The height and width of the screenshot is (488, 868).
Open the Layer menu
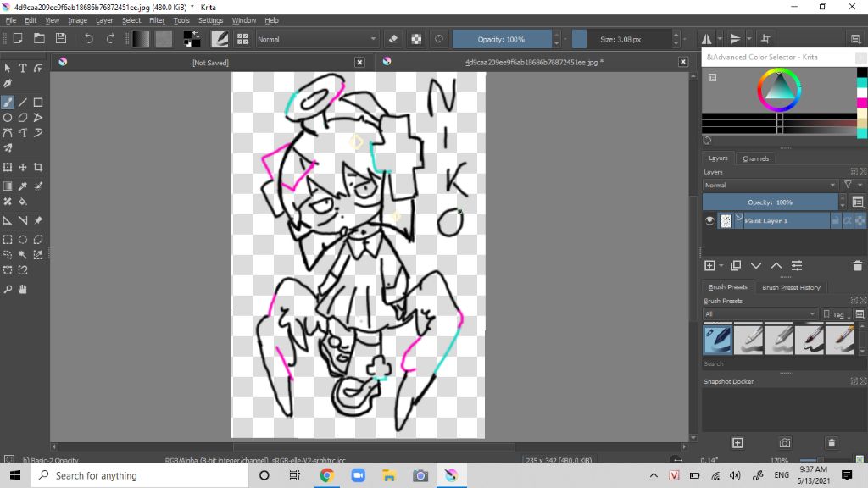tap(104, 20)
